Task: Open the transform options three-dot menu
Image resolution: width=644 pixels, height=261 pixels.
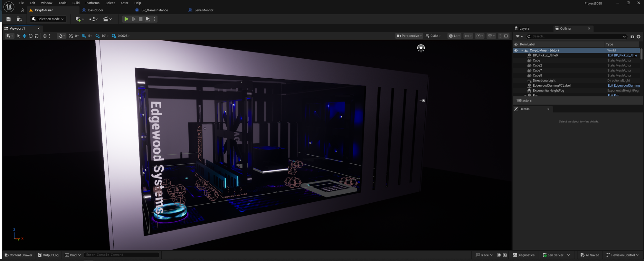Action: [x=50, y=36]
